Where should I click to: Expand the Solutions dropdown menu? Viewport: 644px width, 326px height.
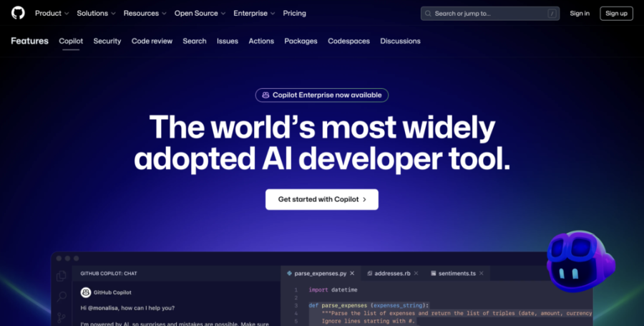(96, 13)
